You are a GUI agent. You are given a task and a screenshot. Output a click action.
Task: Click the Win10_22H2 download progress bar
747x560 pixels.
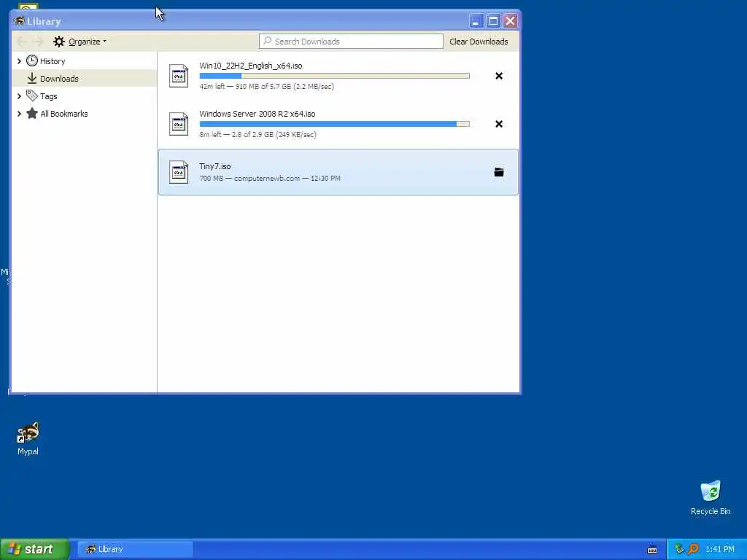coord(334,76)
